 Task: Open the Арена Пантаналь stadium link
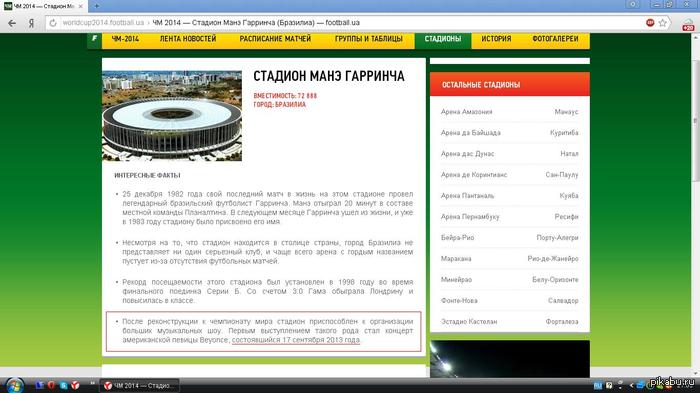[x=467, y=196]
